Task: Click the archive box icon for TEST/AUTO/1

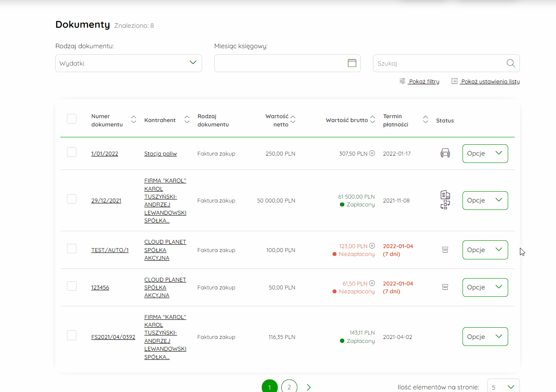Action: [x=445, y=250]
